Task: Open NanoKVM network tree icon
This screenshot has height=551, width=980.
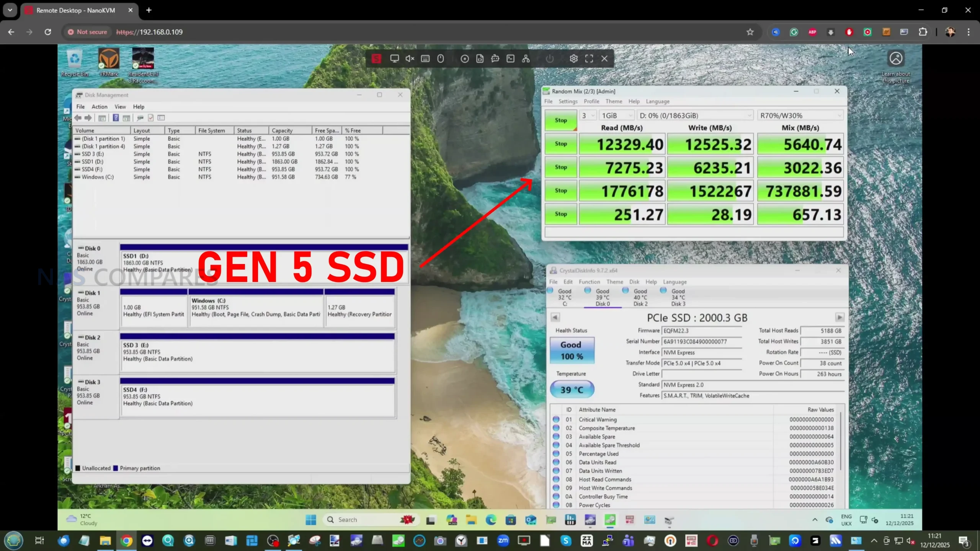Action: click(x=526, y=59)
